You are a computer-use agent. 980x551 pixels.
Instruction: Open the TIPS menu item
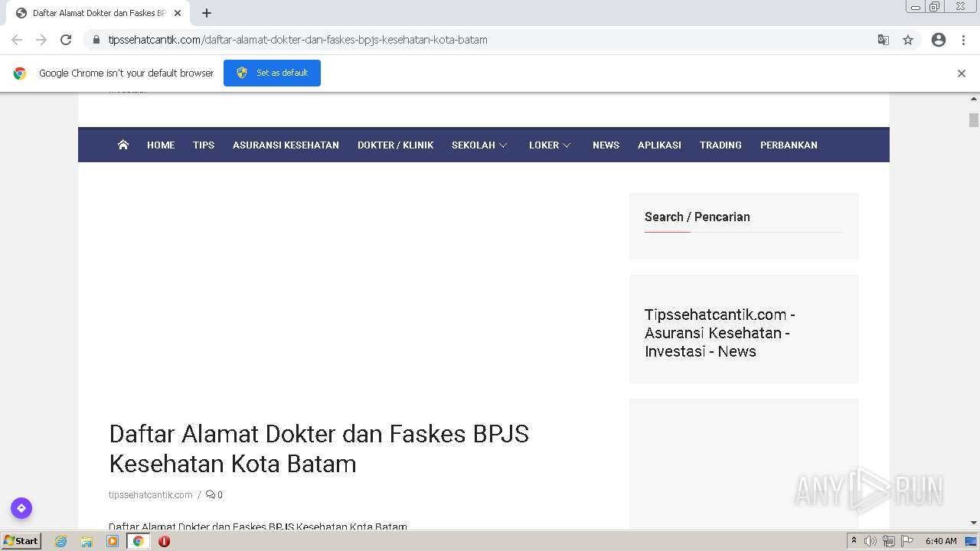tap(204, 145)
